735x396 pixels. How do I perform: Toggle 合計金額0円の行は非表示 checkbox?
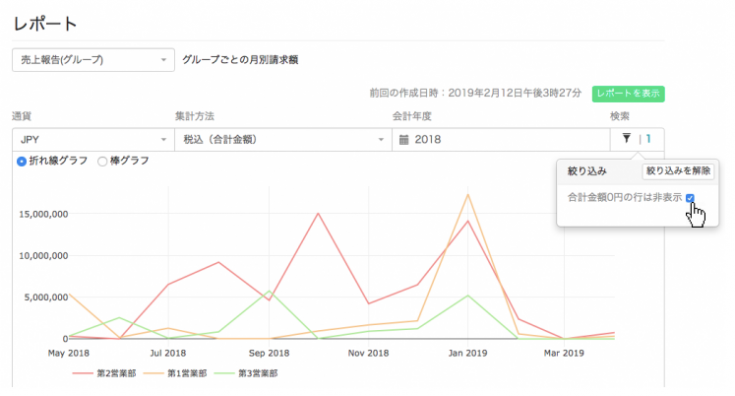pos(690,198)
